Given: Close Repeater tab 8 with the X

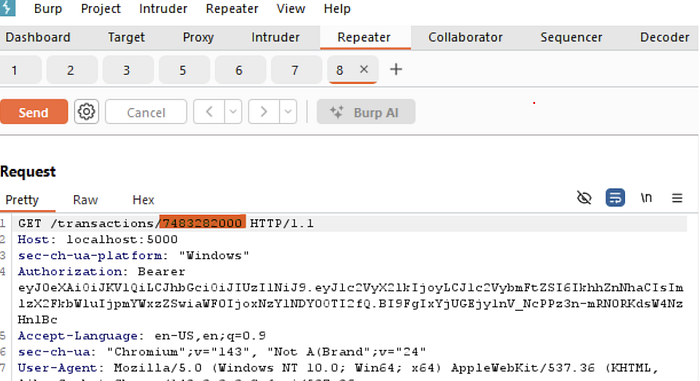Looking at the screenshot, I should [364, 69].
